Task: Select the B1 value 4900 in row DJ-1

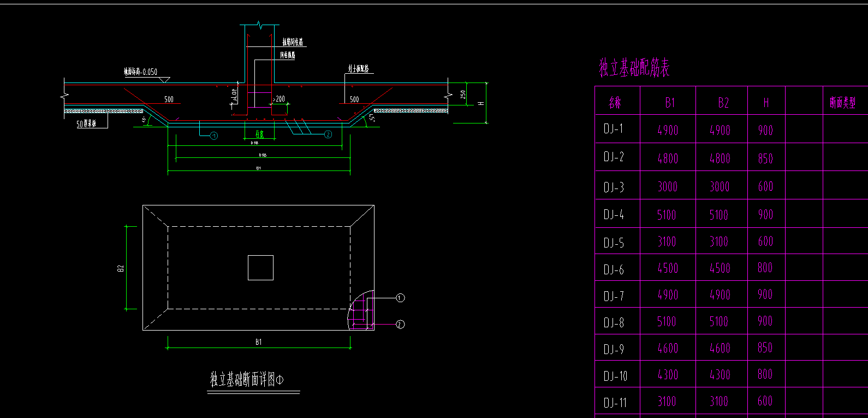Action: (x=668, y=131)
